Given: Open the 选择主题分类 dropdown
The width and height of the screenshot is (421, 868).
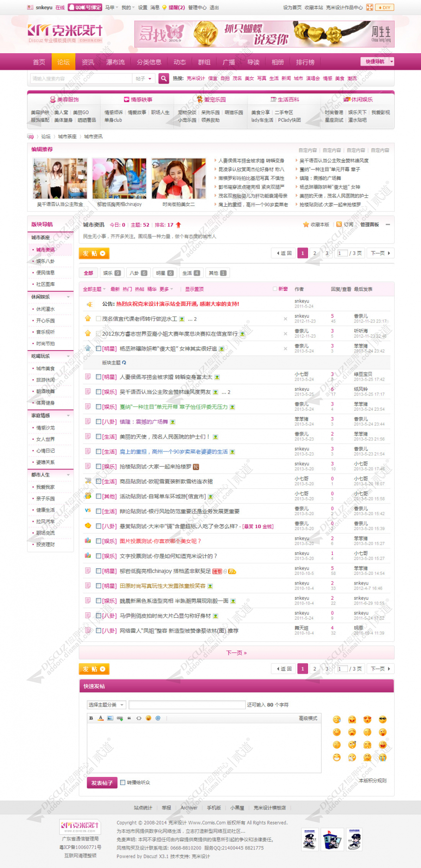Looking at the screenshot, I should tap(106, 705).
